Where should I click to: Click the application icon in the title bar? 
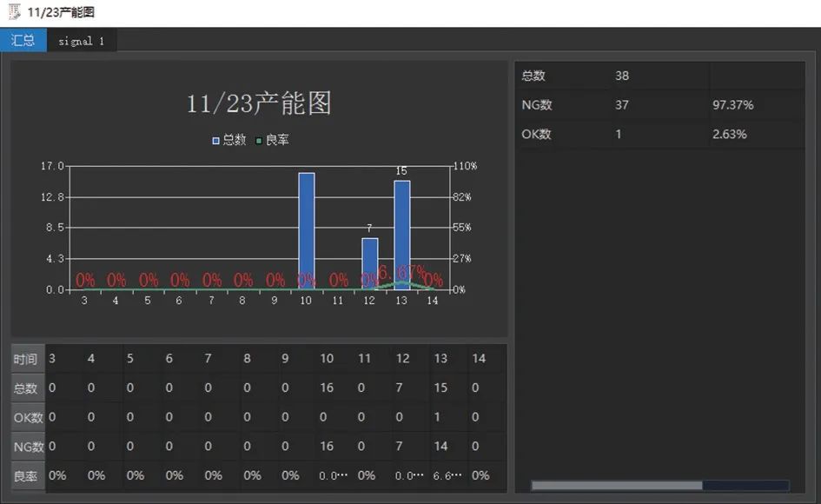tap(12, 10)
